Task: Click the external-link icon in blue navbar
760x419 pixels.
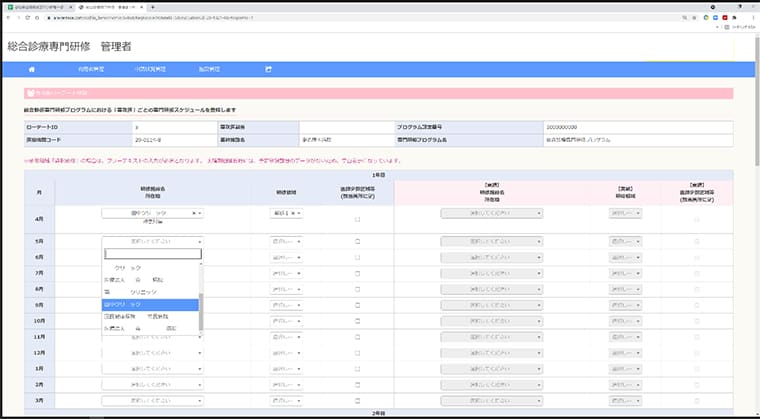Action: point(268,69)
